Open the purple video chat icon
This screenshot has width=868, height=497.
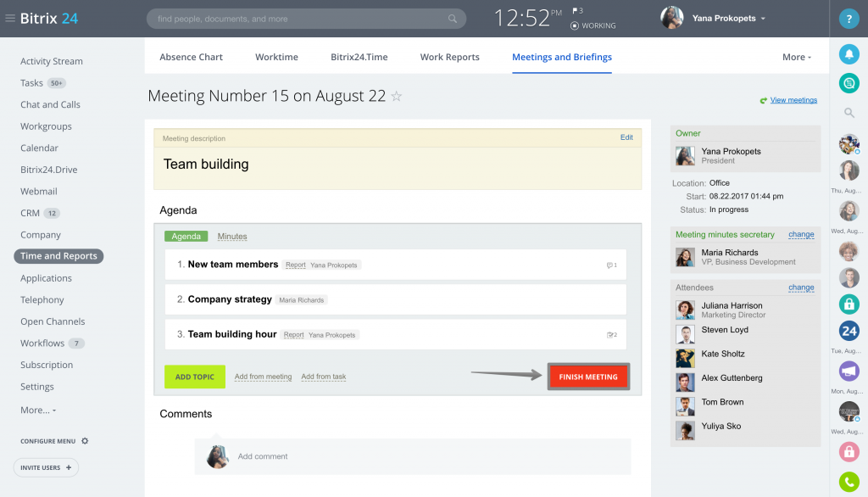[849, 371]
